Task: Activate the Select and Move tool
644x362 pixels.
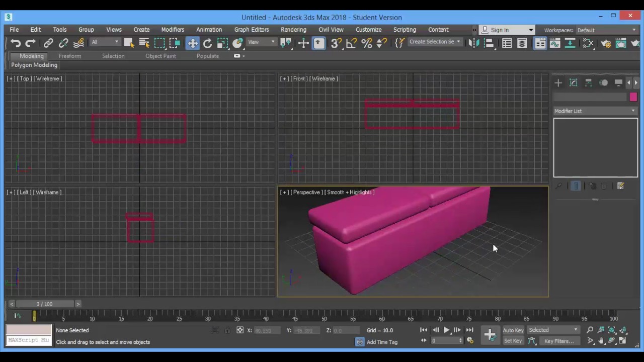Action: tap(193, 43)
